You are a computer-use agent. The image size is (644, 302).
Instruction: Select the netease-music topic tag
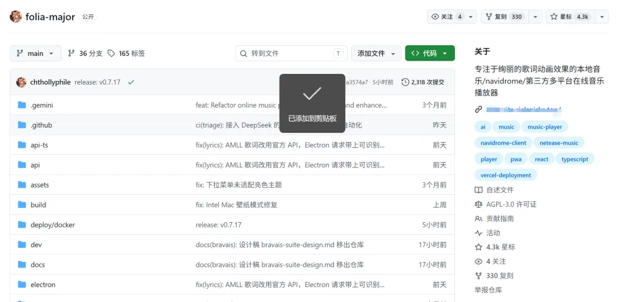tap(559, 143)
